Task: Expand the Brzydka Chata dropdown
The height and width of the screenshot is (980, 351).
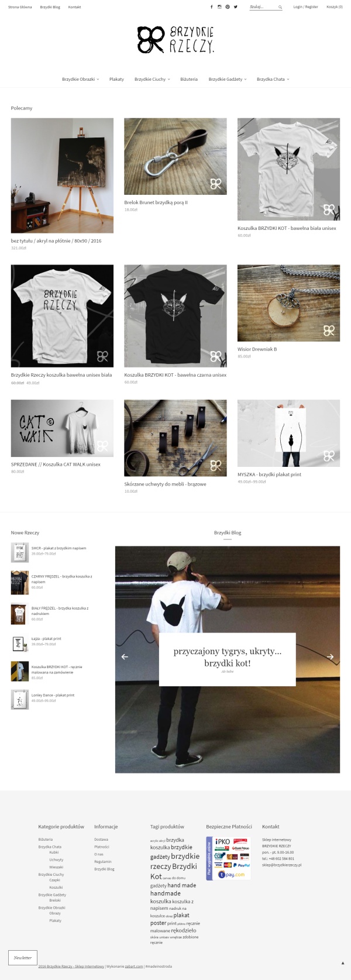Action: click(x=273, y=79)
